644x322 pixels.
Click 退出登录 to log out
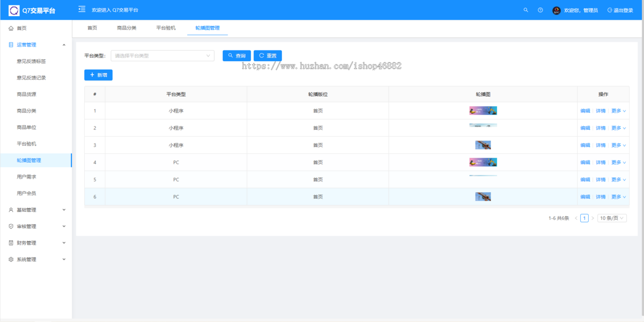coord(620,10)
